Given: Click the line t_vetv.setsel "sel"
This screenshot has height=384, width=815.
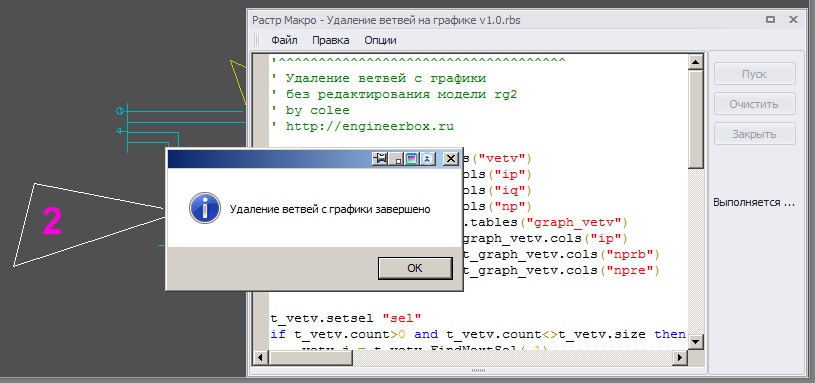Looking at the screenshot, I should pos(346,318).
